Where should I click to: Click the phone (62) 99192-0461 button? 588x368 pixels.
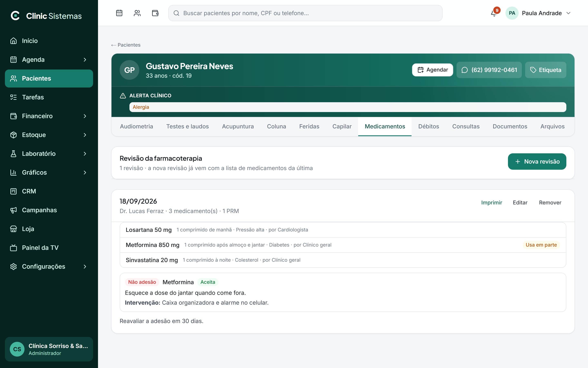[489, 70]
